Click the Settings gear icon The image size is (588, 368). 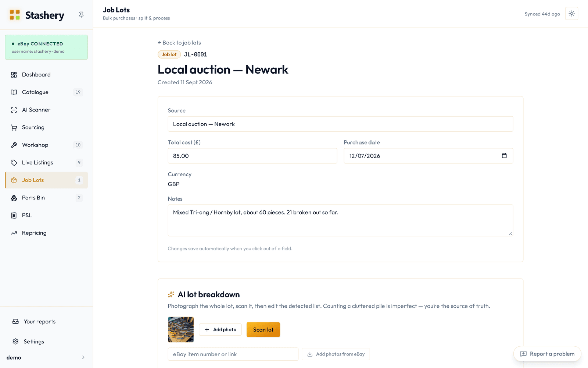pyautogui.click(x=15, y=342)
